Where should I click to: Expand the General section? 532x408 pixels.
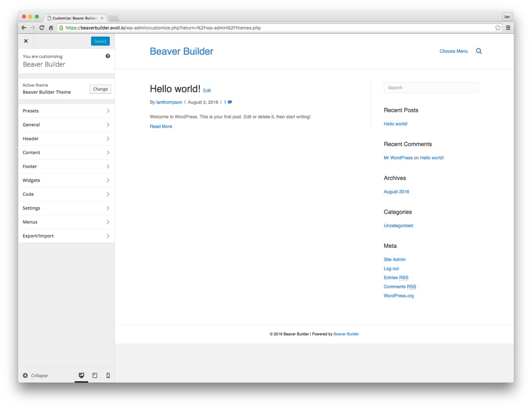tap(66, 125)
